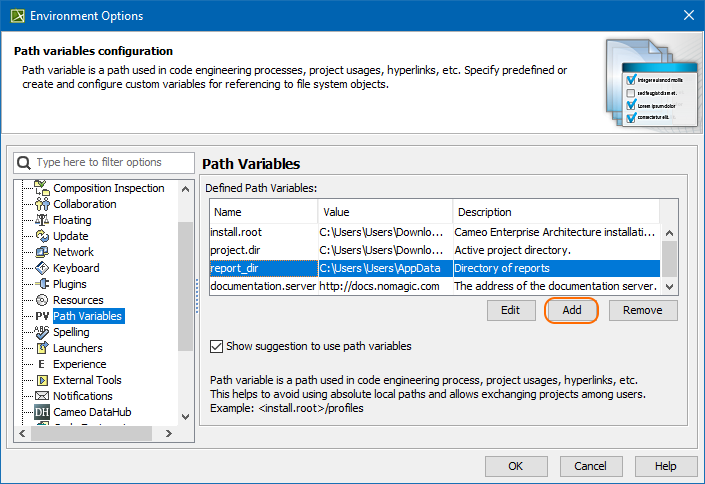Viewport: 705px width, 484px height.
Task: Click the Plugins plug icon
Action: pos(42,284)
